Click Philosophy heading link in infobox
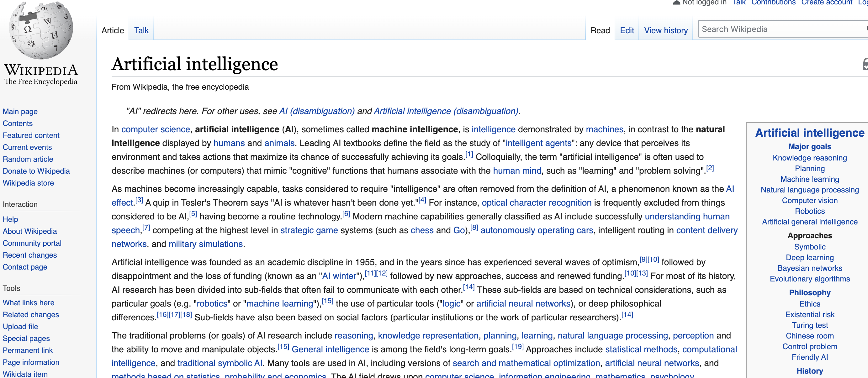The width and height of the screenshot is (868, 378). tap(810, 293)
